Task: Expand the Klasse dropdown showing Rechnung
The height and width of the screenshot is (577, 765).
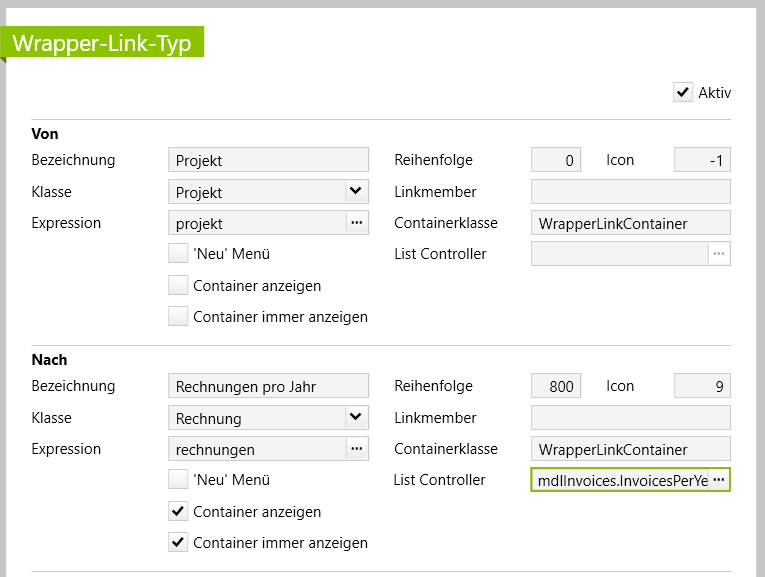Action: click(355, 417)
